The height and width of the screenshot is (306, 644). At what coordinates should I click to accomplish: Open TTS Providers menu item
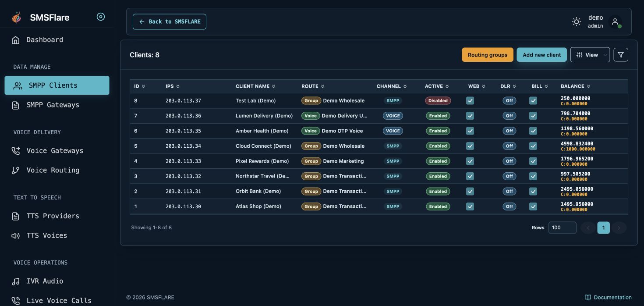tap(57, 216)
